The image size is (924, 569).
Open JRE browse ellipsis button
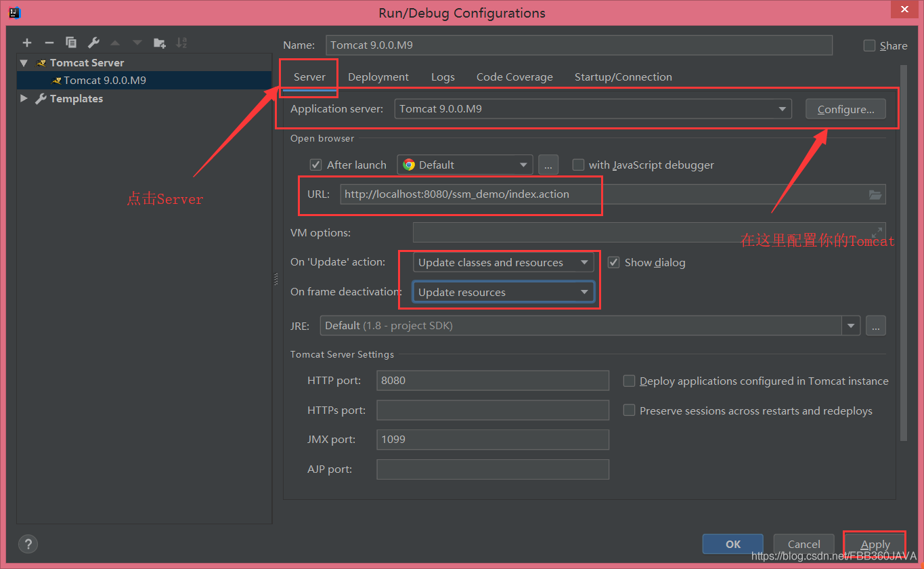tap(876, 326)
